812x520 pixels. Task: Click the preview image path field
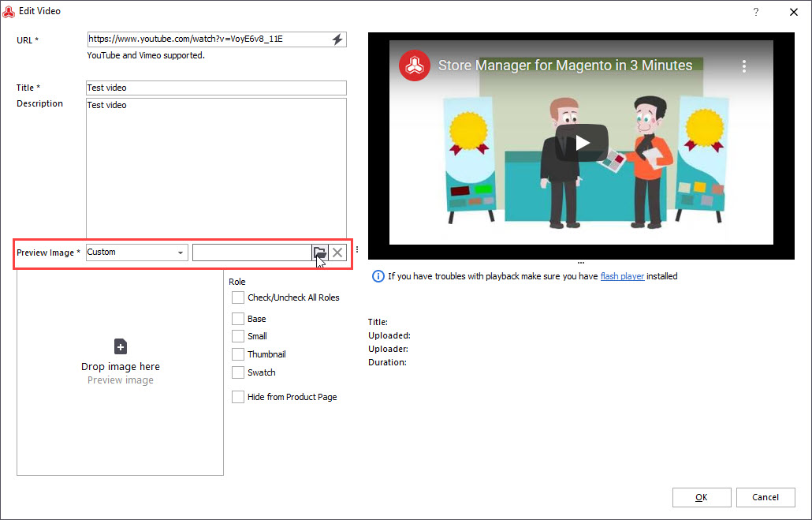(x=252, y=253)
